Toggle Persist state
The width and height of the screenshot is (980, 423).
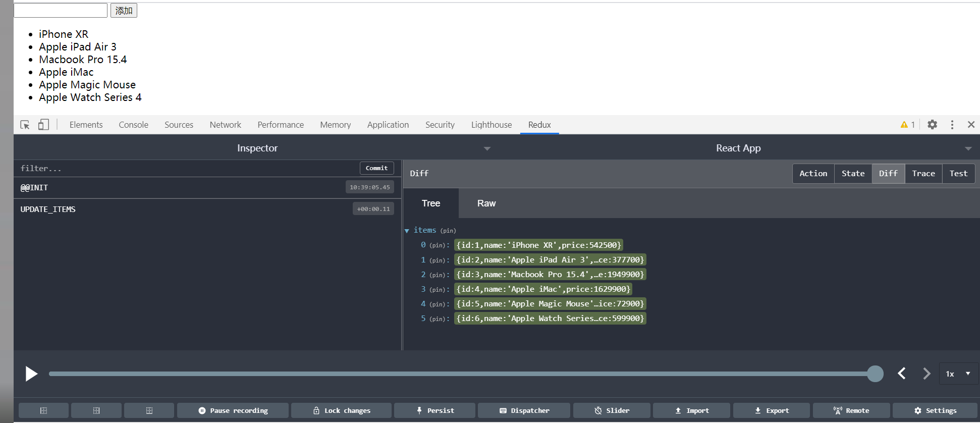[434, 410]
